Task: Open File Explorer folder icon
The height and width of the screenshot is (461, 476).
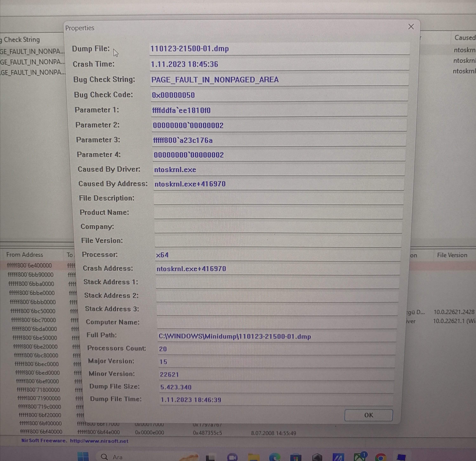Action: click(254, 458)
